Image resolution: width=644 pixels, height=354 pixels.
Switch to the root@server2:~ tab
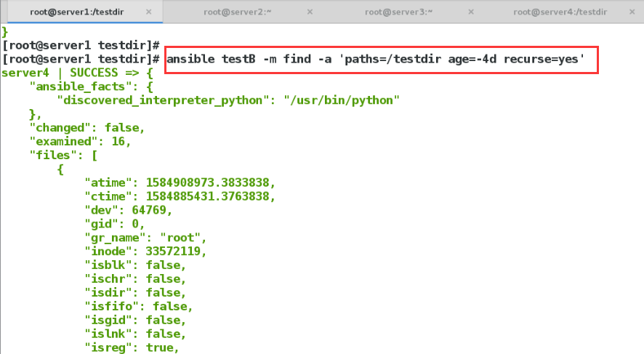tap(238, 12)
